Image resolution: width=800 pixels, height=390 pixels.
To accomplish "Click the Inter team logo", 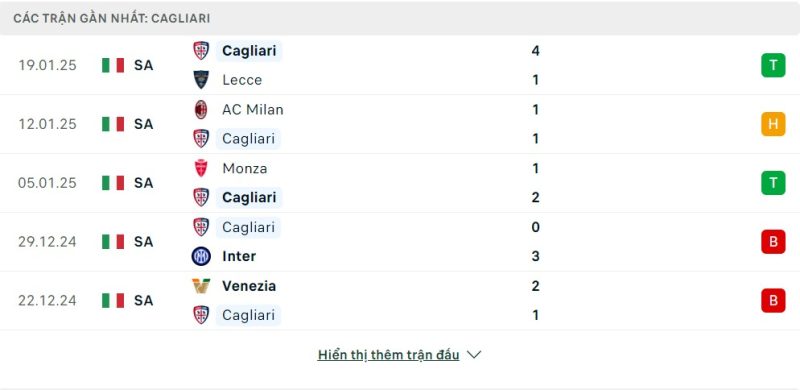I will [201, 256].
